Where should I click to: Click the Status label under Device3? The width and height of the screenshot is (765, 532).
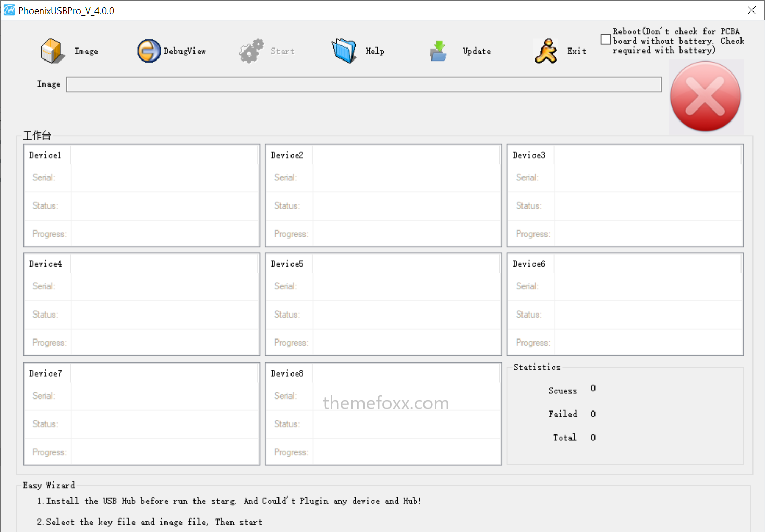point(529,206)
